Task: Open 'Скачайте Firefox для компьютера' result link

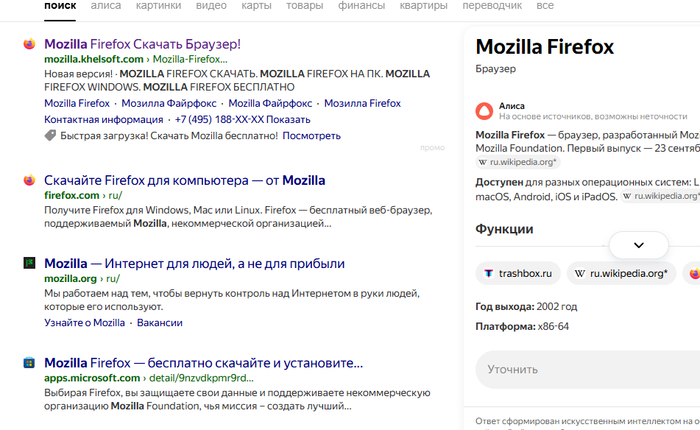Action: (184, 181)
